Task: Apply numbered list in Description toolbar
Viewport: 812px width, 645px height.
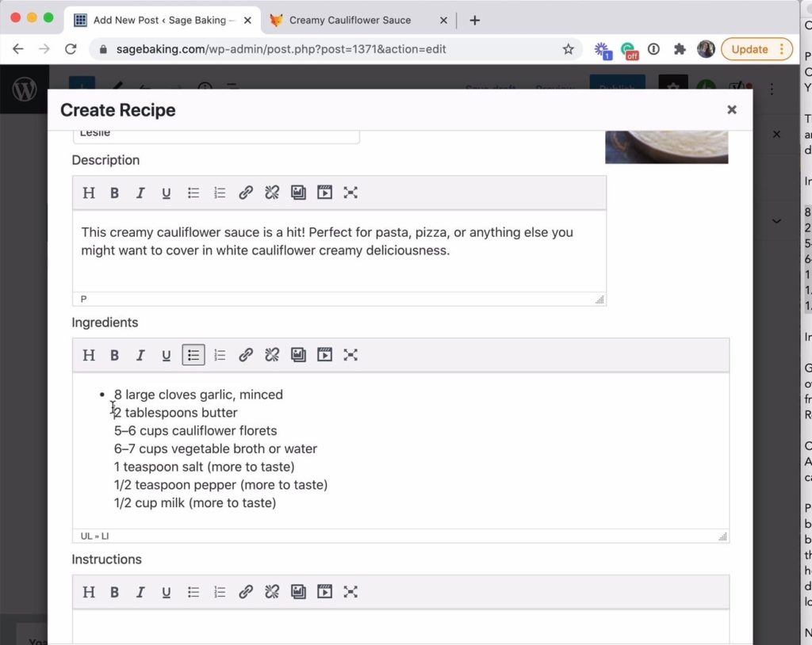Action: [220, 193]
